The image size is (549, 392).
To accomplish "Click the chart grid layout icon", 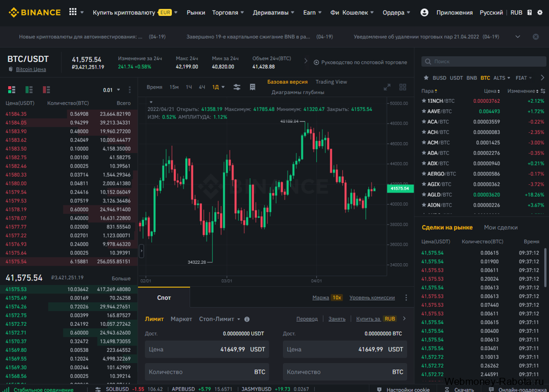I will 253,87.
